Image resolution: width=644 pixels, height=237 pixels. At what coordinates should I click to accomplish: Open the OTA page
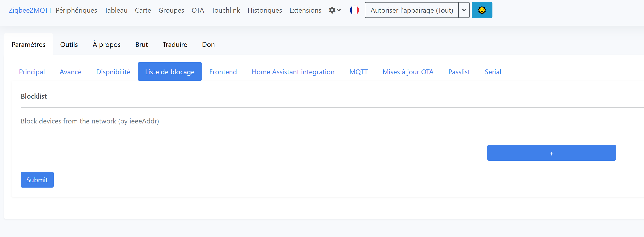click(198, 10)
